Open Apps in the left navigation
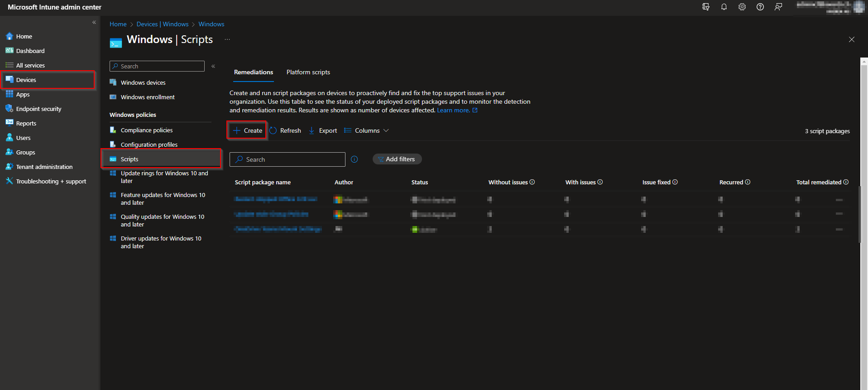 pyautogui.click(x=23, y=94)
